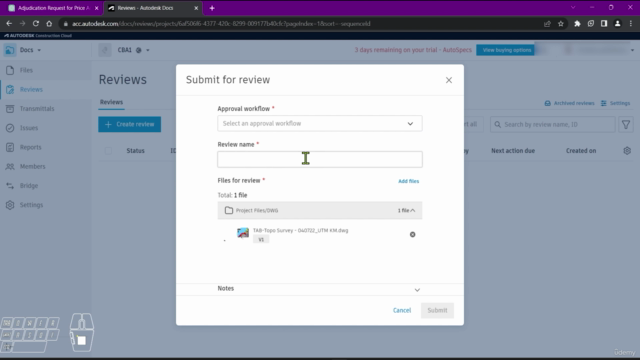Screen dimensions: 640x360
Task: Click the Submit button
Action: (x=437, y=310)
